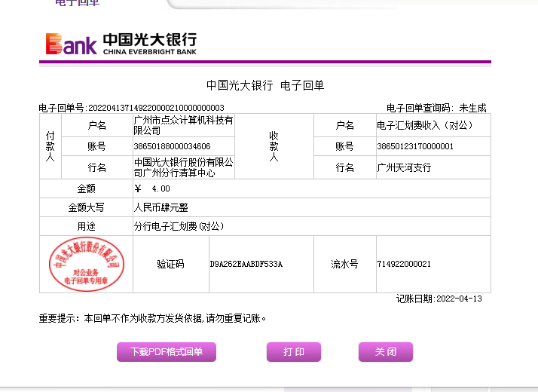This screenshot has height=392, width=538.
Task: Click the 中国光大银行 电子回单 title
Action: (264, 85)
